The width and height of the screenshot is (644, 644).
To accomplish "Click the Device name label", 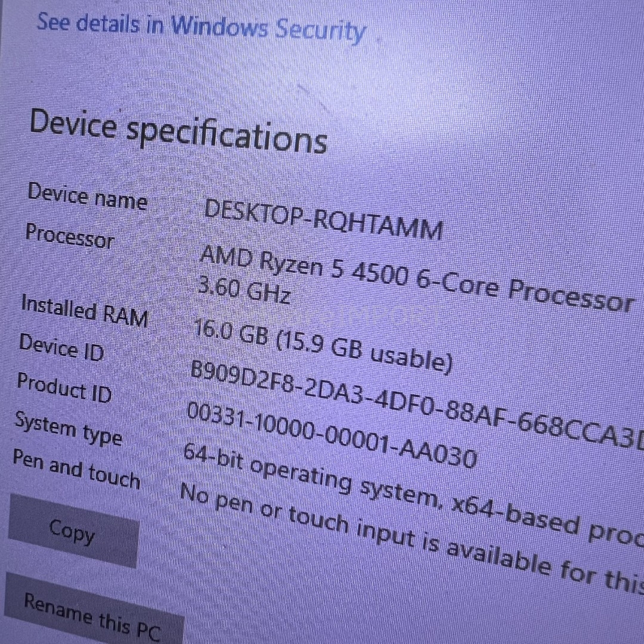I will coord(87,197).
